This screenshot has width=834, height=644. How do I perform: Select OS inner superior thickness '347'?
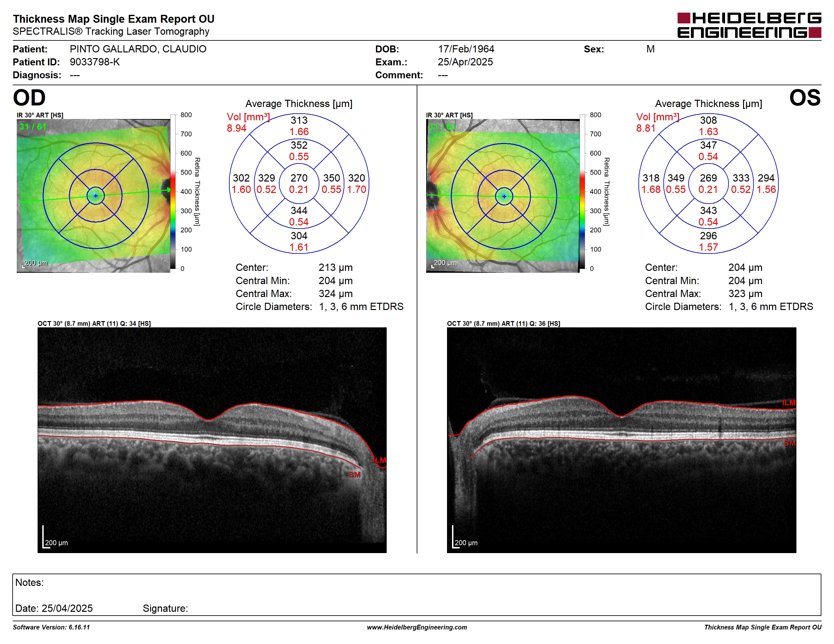708,145
